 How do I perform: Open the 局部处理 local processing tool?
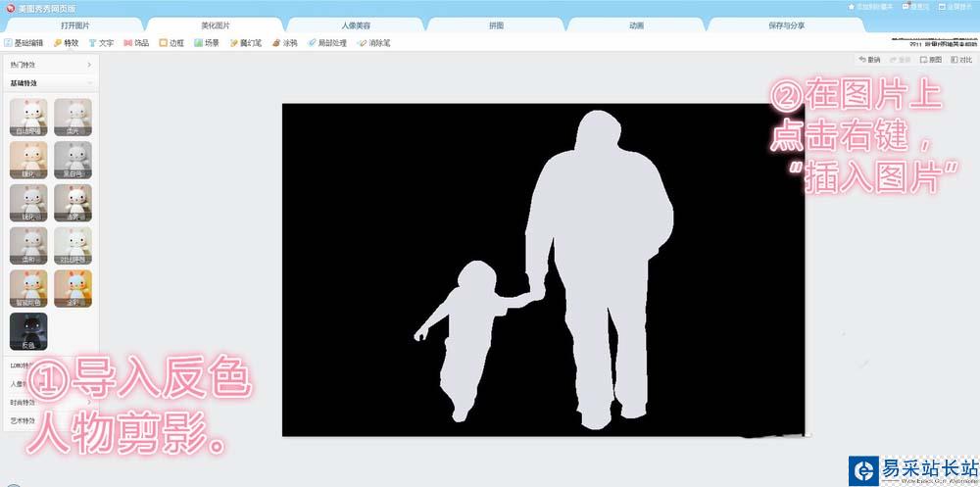click(327, 43)
